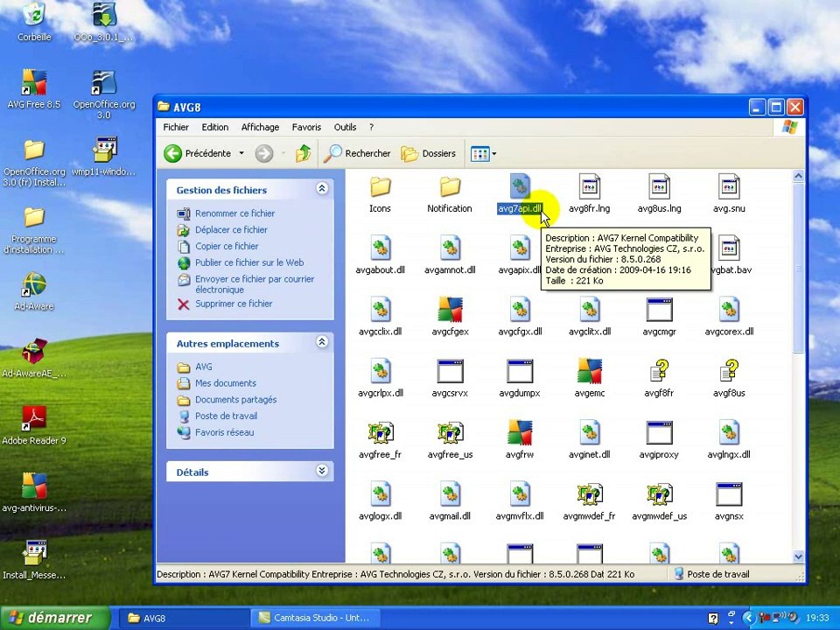The height and width of the screenshot is (630, 840).
Task: Expand the Détails panel
Action: pyautogui.click(x=322, y=471)
